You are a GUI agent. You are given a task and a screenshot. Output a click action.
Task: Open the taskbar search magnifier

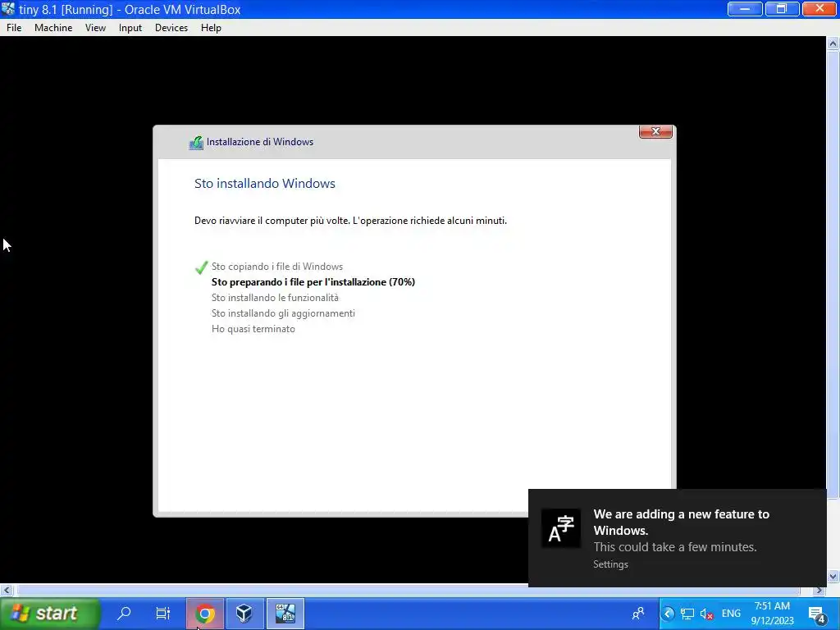125,614
